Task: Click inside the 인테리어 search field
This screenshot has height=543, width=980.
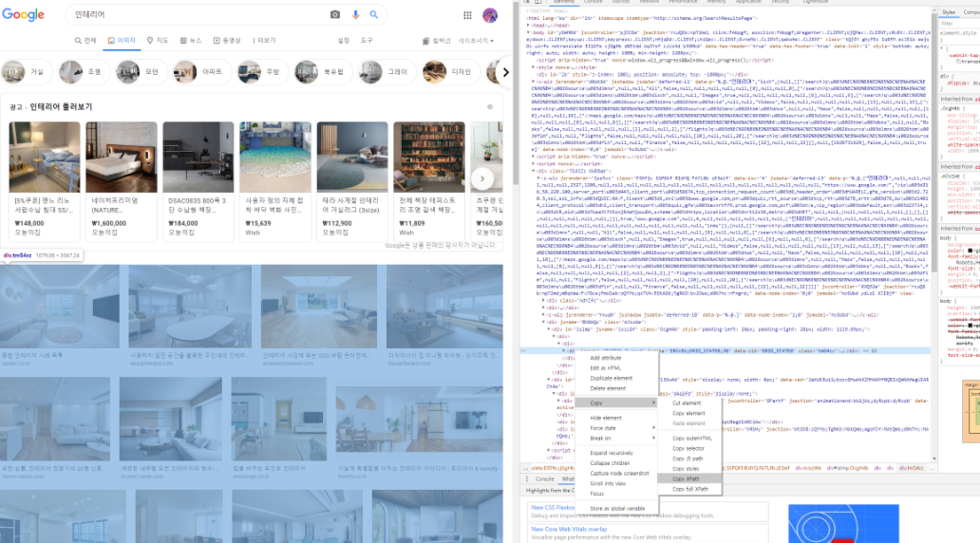Action: (x=197, y=14)
